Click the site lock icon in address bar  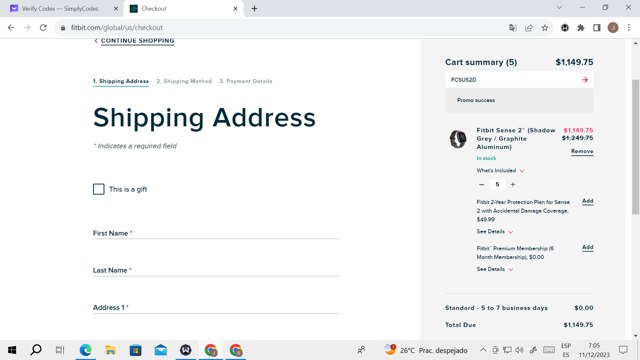(x=63, y=28)
